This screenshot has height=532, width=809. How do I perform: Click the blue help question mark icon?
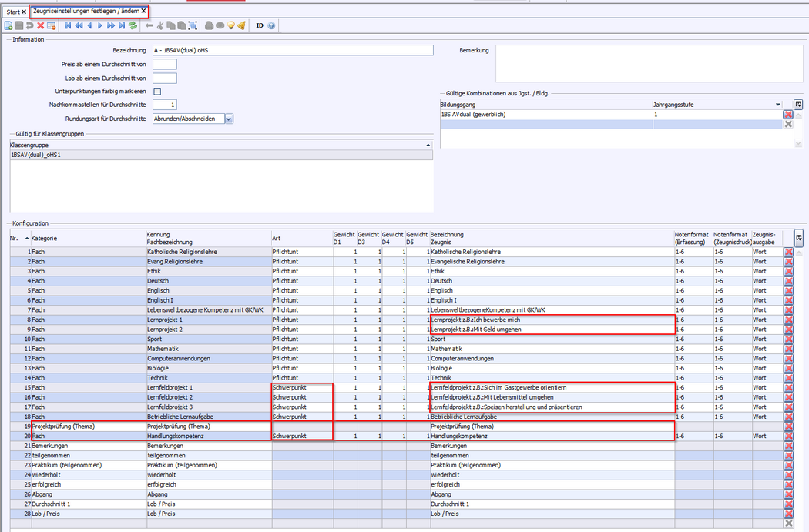(271, 25)
